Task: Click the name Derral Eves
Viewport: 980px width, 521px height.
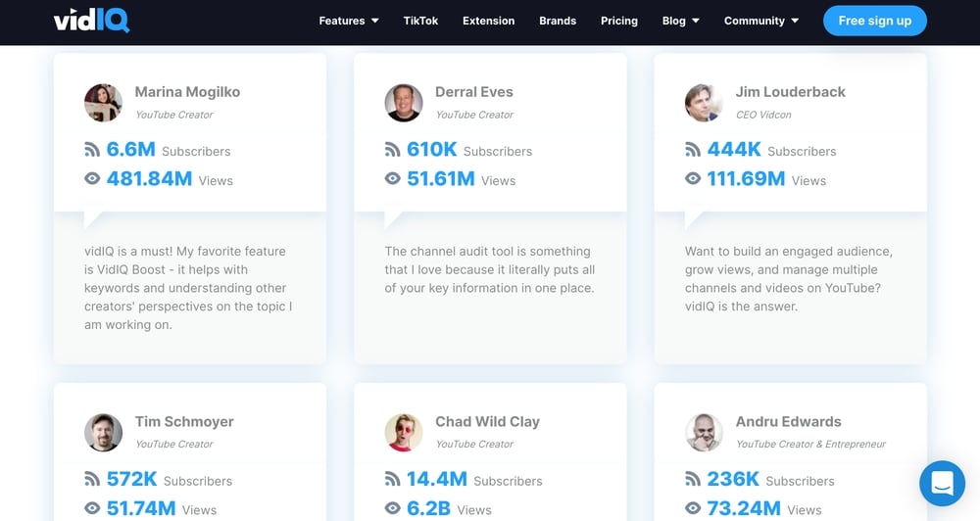Action: (x=474, y=92)
